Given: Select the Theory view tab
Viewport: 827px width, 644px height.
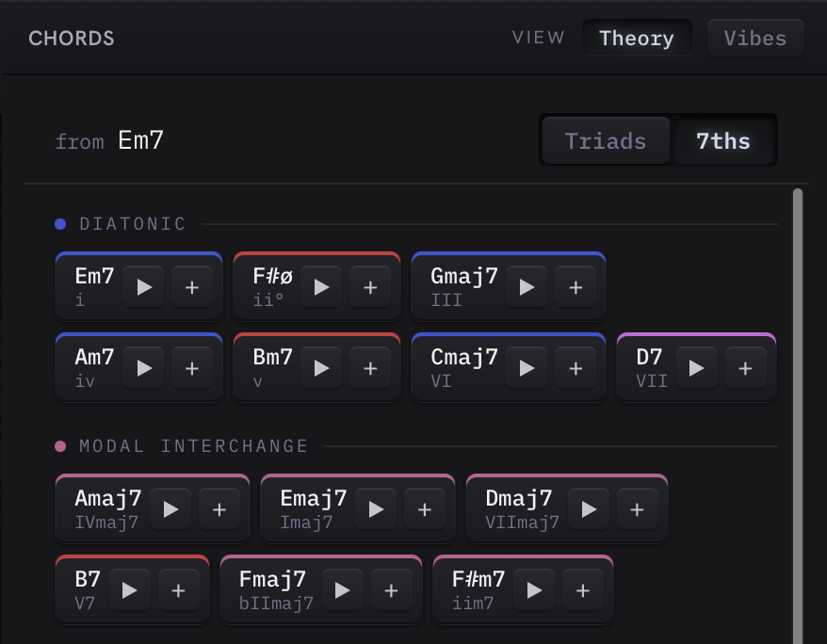Looking at the screenshot, I should (x=637, y=38).
